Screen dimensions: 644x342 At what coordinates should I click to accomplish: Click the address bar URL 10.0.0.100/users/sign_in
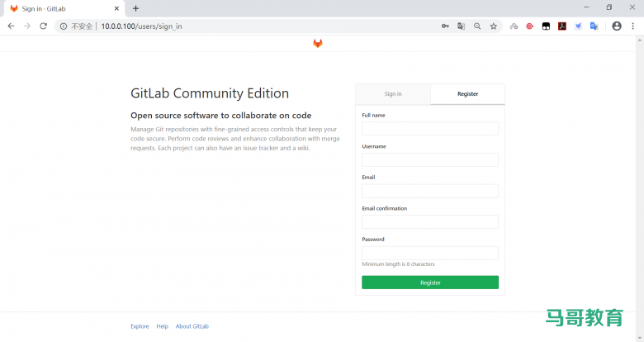[142, 26]
